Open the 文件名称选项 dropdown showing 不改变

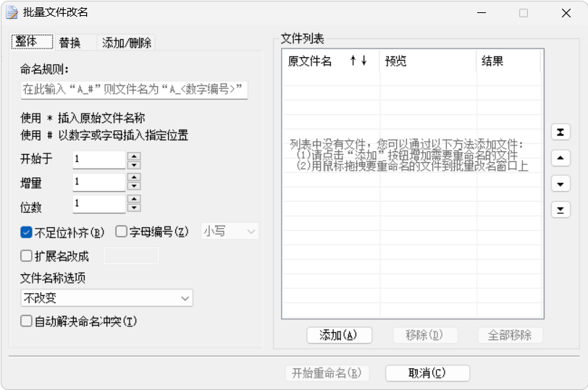107,298
